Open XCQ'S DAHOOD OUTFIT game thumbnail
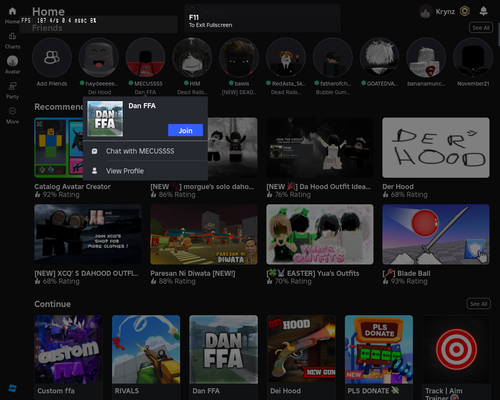 click(88, 234)
